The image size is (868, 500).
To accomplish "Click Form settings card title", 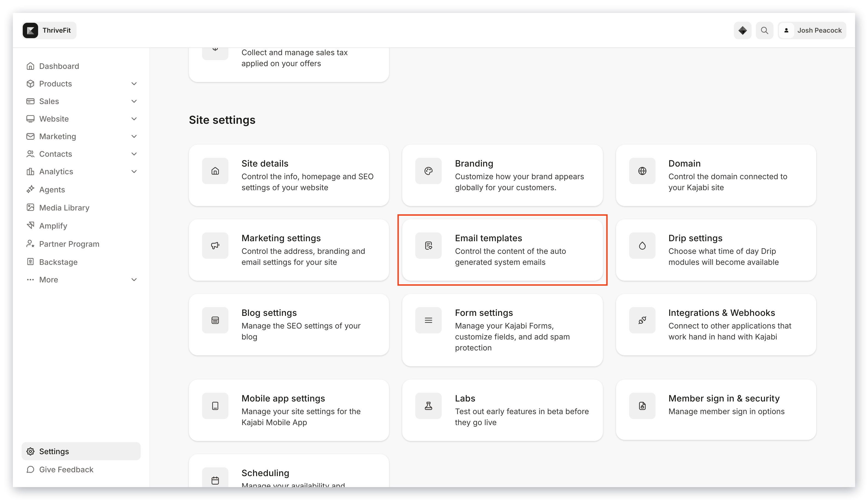I will (x=484, y=313).
